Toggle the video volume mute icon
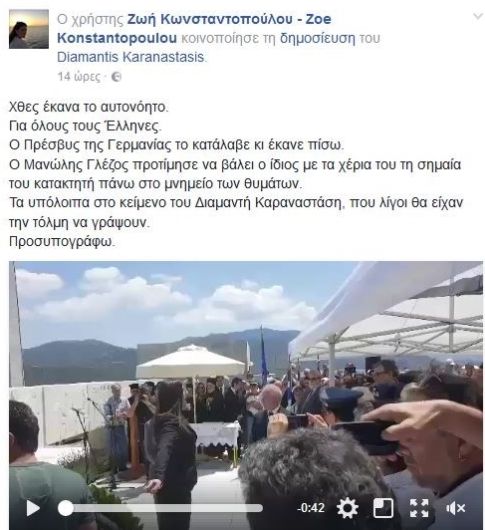 pos(455,508)
